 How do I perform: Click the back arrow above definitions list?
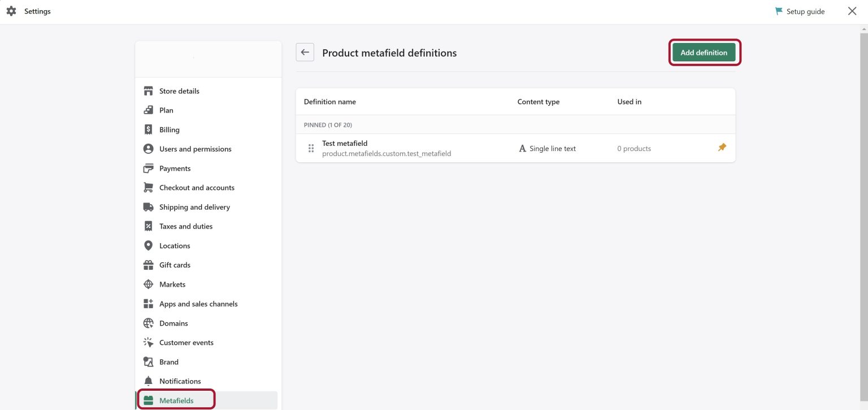click(x=305, y=51)
